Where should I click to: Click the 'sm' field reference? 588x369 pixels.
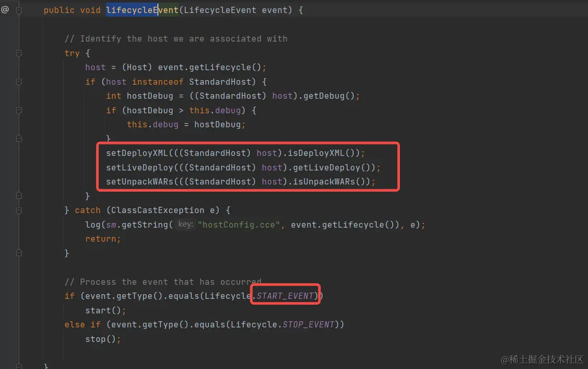(111, 225)
